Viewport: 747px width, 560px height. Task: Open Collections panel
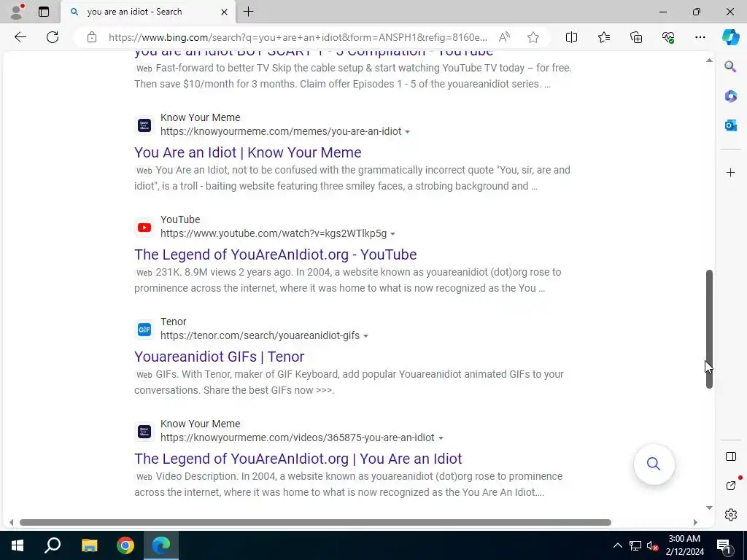coord(636,37)
